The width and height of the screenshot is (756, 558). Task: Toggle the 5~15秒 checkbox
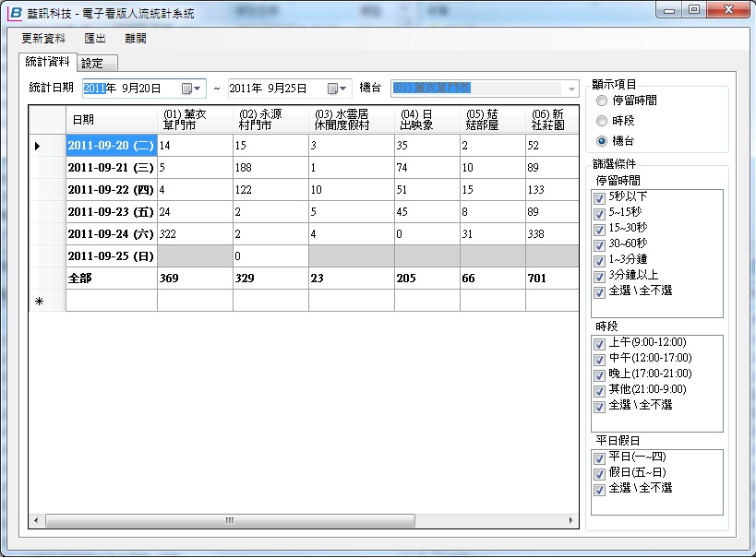(x=599, y=213)
